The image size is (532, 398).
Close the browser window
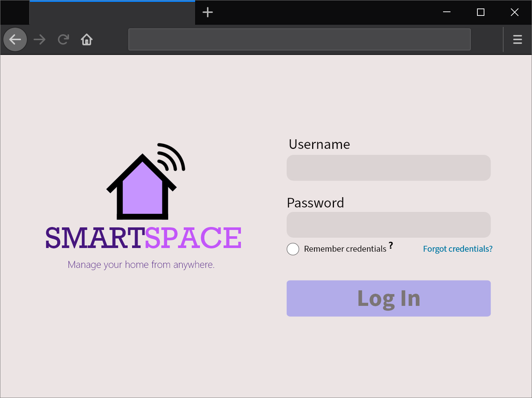(x=514, y=12)
